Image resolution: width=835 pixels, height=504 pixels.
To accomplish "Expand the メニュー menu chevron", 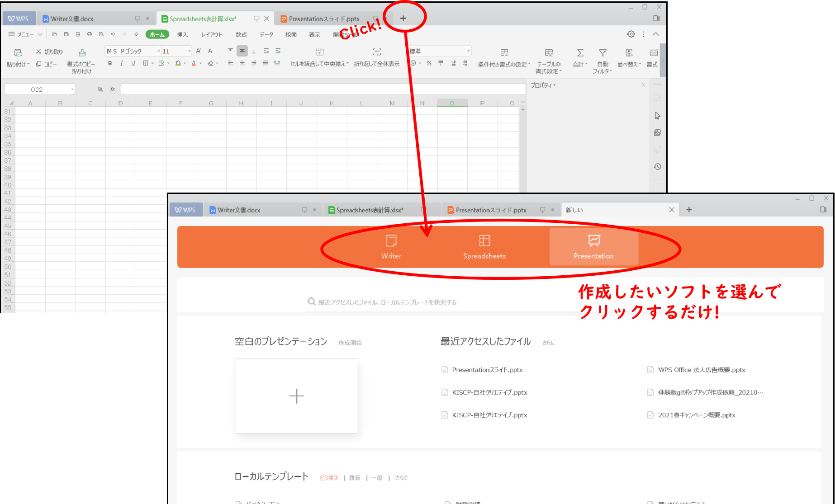I will [40, 34].
